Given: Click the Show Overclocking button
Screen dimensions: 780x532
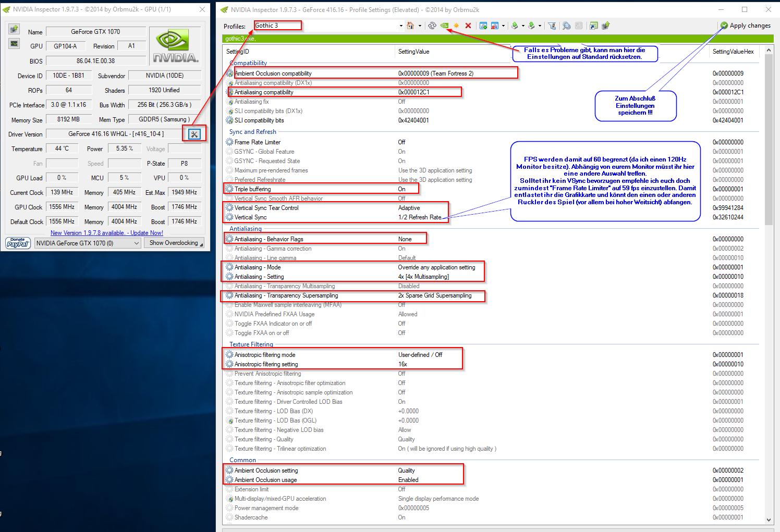Looking at the screenshot, I should 174,243.
